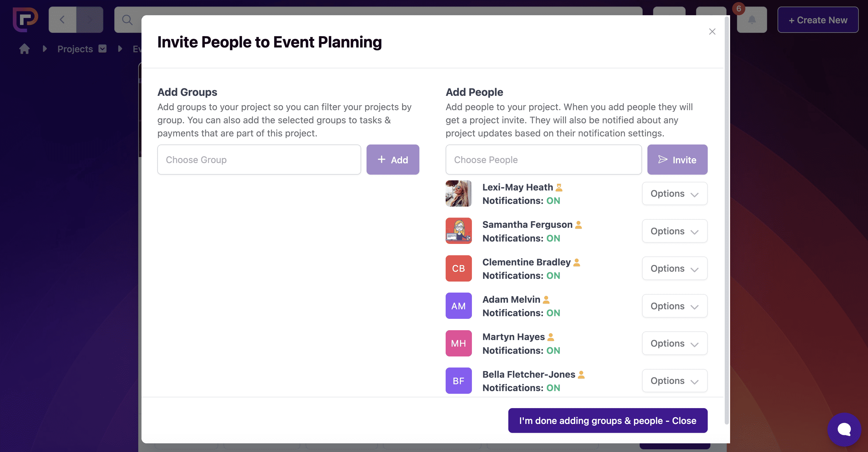Open Options menu for Martyn Hayes
868x452 pixels.
click(674, 343)
